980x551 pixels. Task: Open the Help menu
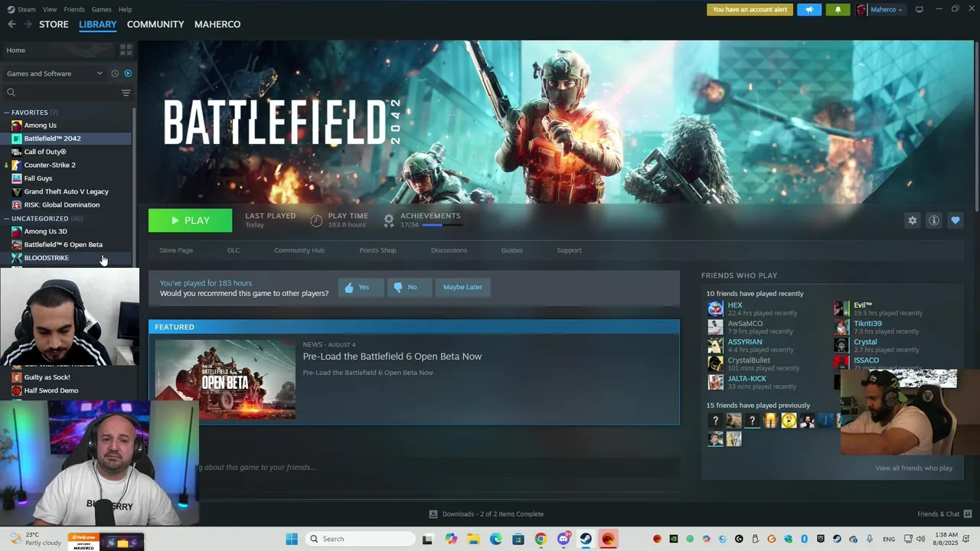(126, 9)
